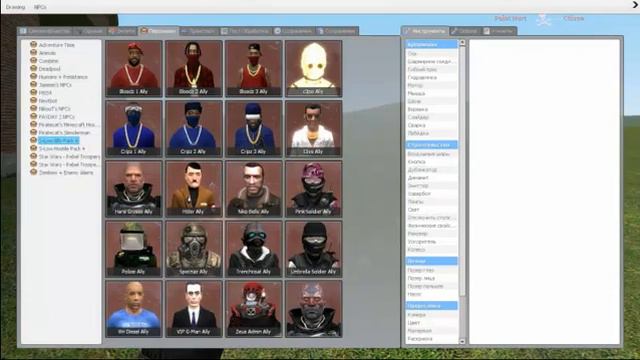Collapse the Прорисовка tool category header

point(431,306)
